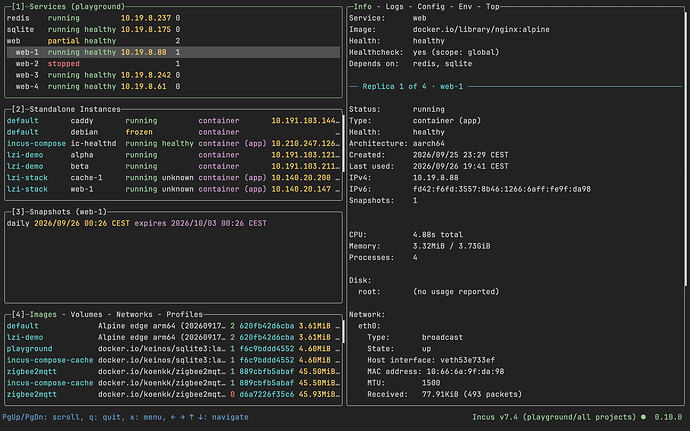This screenshot has width=690, height=431.
Task: Select the highlighted web-1 replica in Services
Action: (173, 52)
